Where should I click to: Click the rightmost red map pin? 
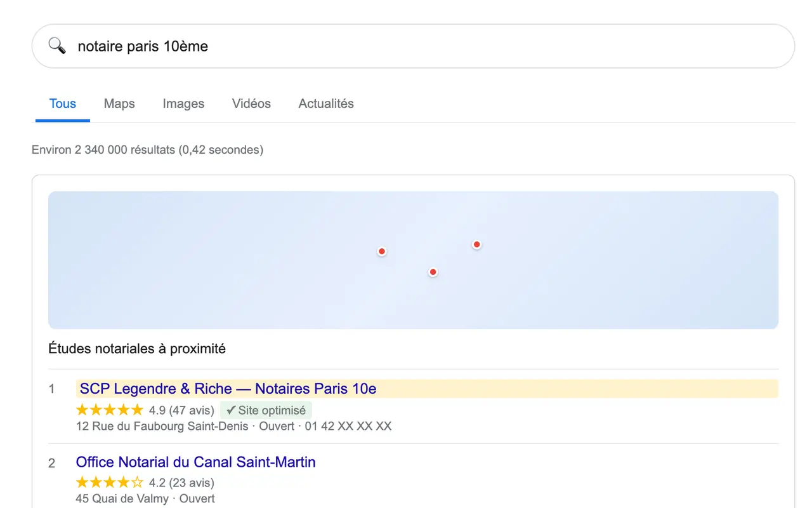[x=476, y=244]
